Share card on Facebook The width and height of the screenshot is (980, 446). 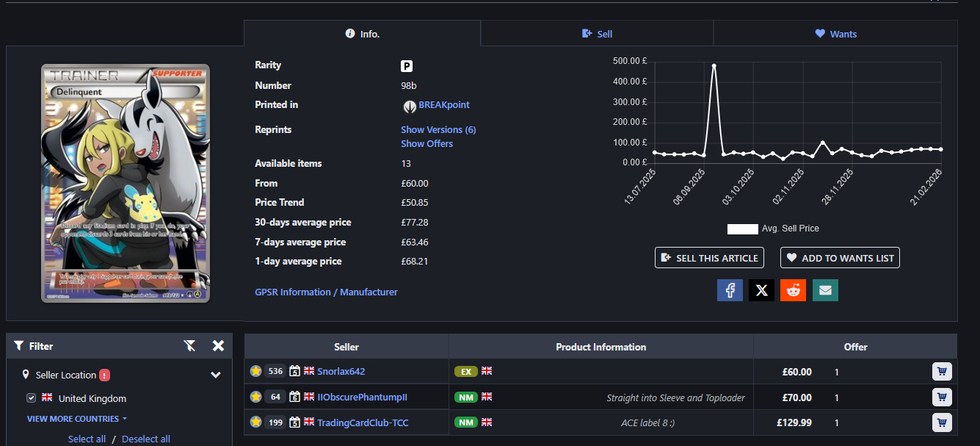(x=730, y=290)
